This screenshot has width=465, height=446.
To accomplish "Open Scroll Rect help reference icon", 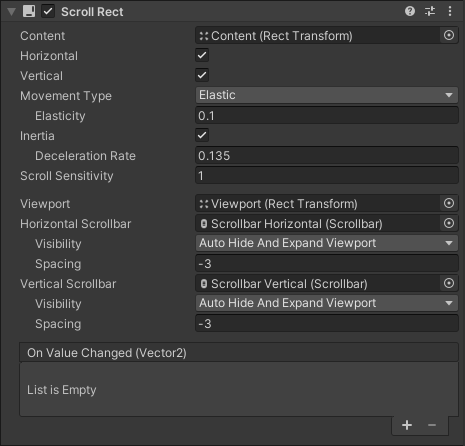I will (x=410, y=11).
